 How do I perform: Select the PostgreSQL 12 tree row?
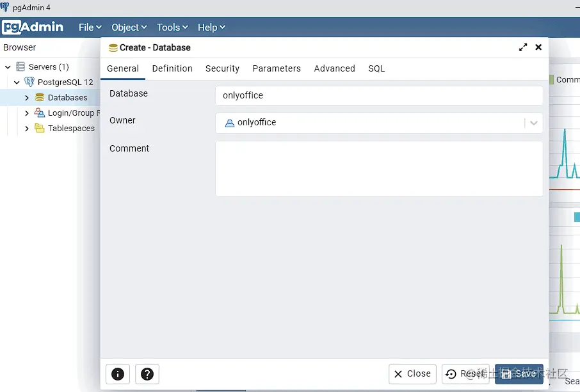[x=50, y=82]
